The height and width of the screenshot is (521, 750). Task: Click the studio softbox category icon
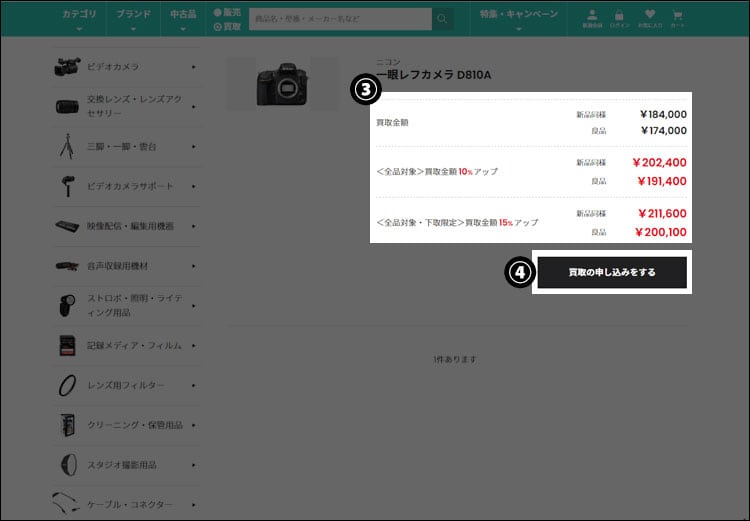(68, 465)
